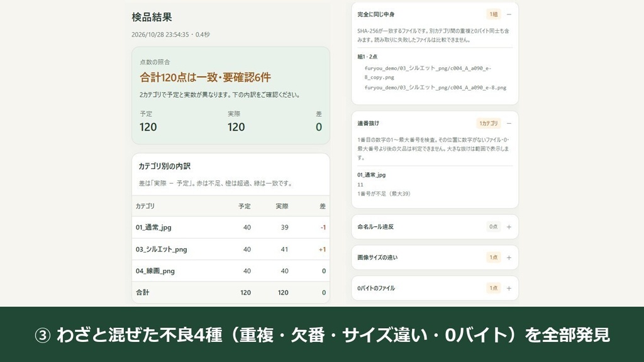
Task: Click the +1 difference for 03_シルエット_png
Action: click(323, 250)
